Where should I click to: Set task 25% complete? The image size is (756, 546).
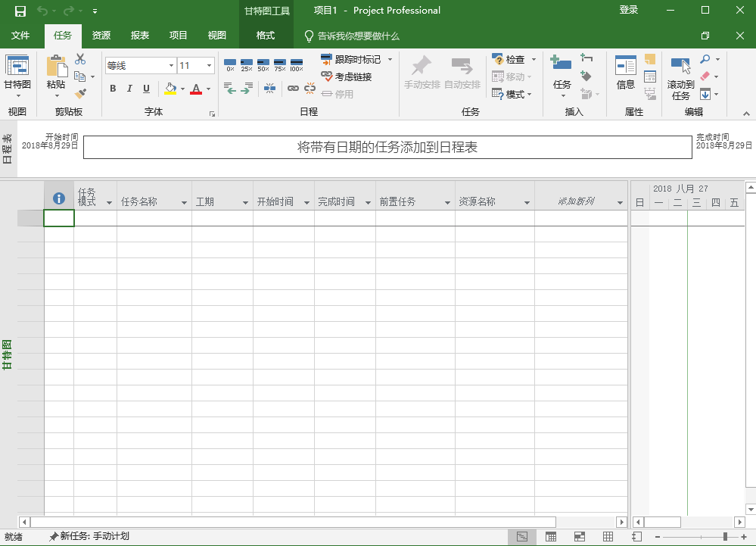(247, 65)
